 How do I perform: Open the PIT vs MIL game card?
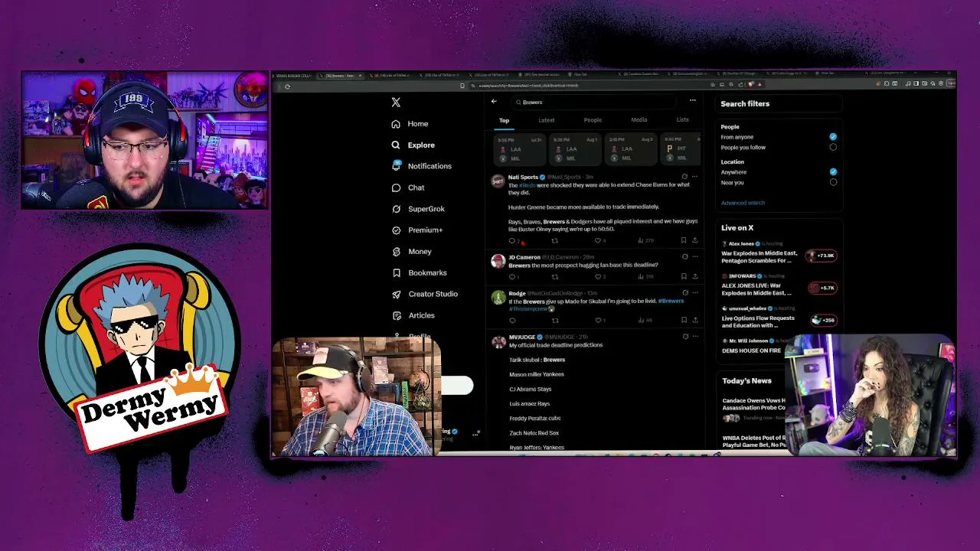(x=680, y=149)
